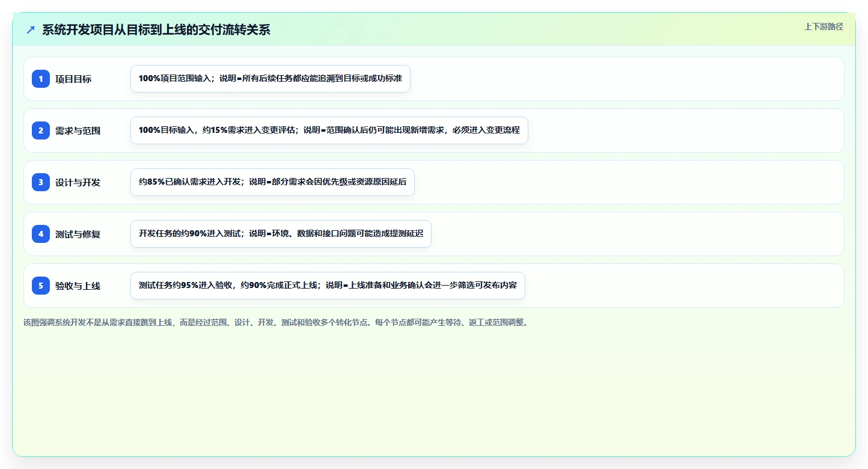Click the 上下游路径 label in the header

pos(824,26)
